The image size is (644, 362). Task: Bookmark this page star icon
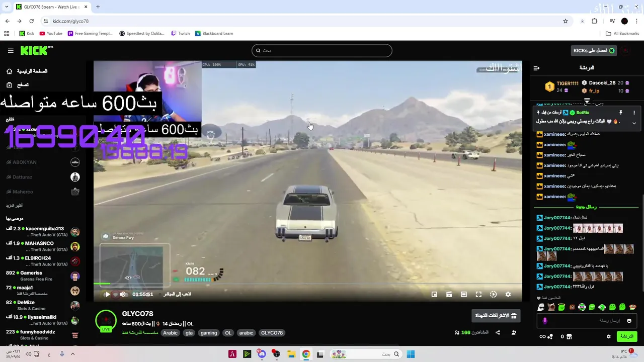[566, 21]
